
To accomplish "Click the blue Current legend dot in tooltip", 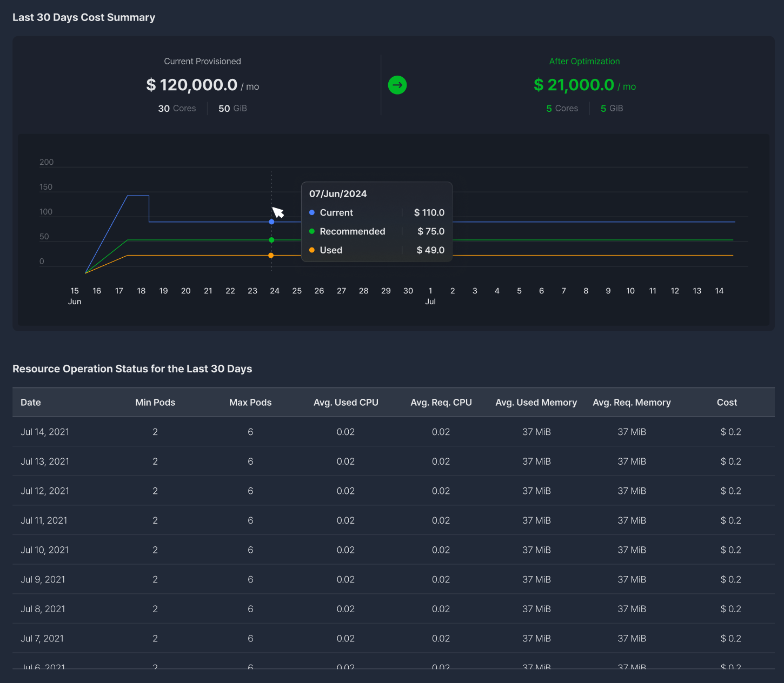I will (x=312, y=213).
